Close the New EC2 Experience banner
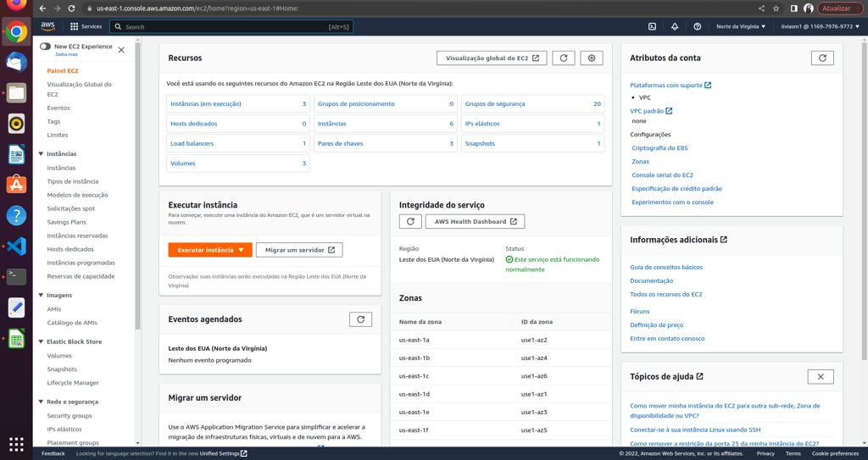Screen dimensions: 868x460 coord(121,50)
